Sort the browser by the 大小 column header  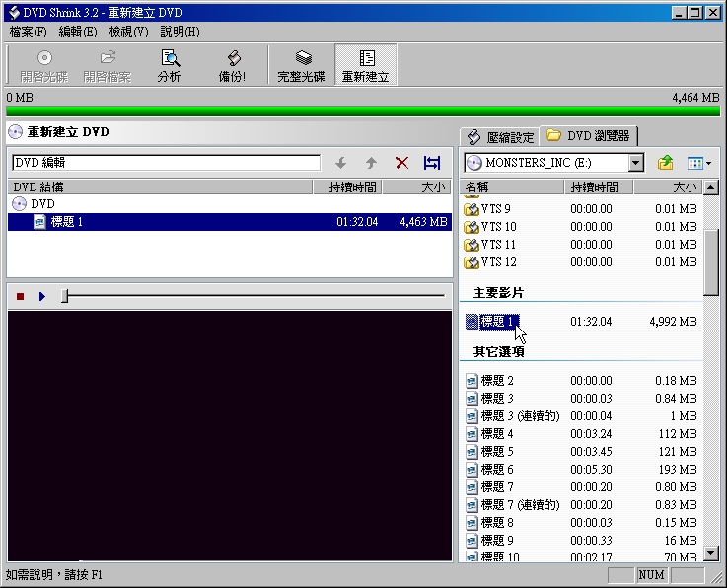668,187
